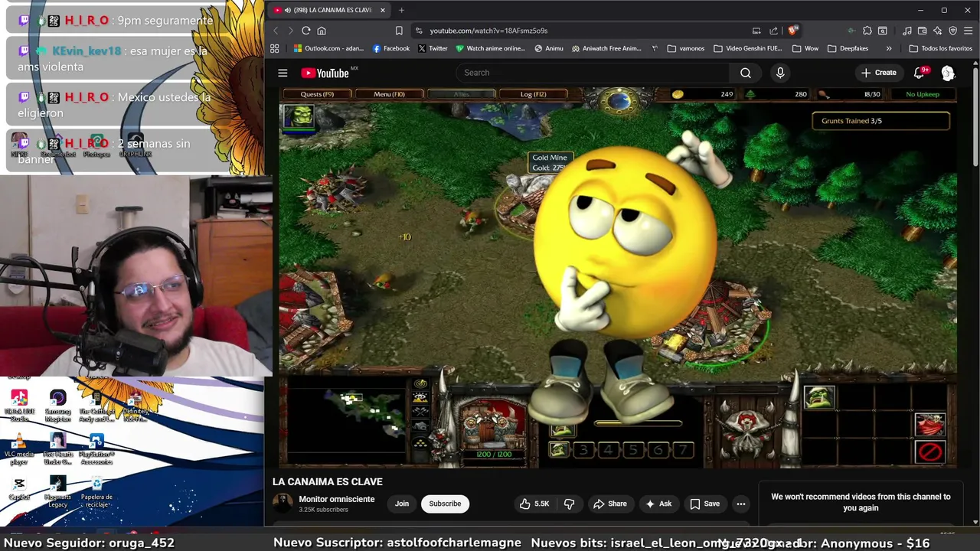Open Twitter bookmark
Screen dimensions: 980x551
[x=433, y=48]
